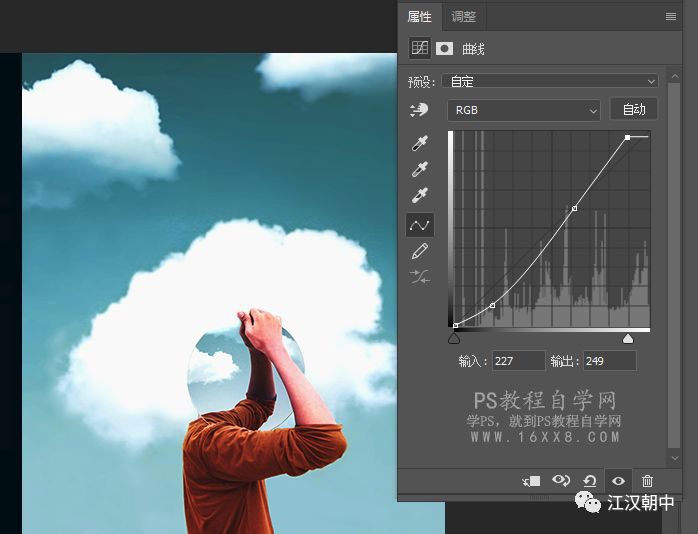Open the properties panel flyout menu
The height and width of the screenshot is (534, 698).
(671, 17)
